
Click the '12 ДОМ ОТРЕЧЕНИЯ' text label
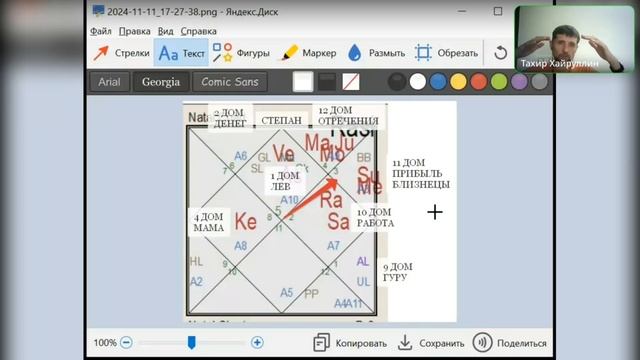coord(348,116)
